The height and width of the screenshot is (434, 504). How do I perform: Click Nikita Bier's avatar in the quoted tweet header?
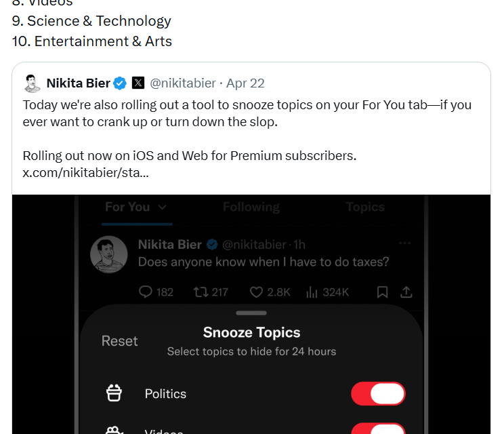pos(32,83)
